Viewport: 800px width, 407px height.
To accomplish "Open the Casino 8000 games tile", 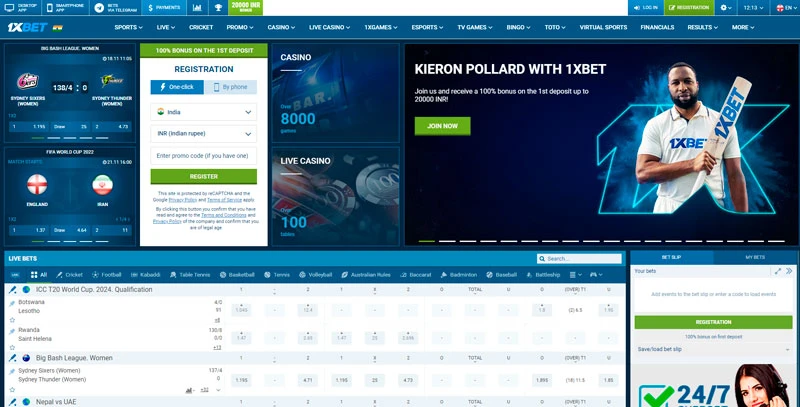I will click(x=335, y=93).
